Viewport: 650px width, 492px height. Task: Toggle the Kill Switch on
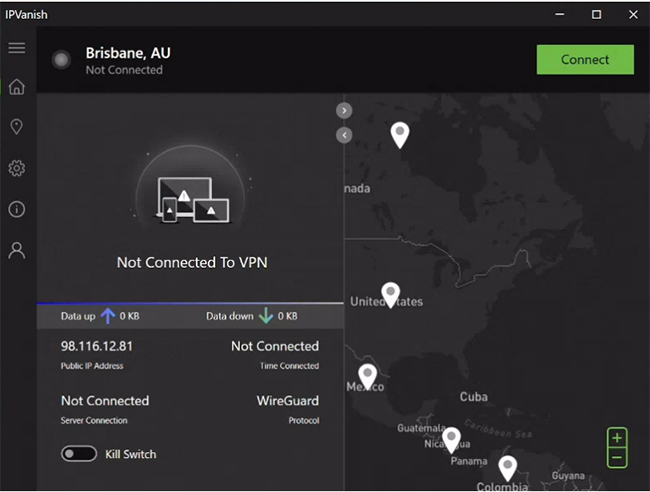tap(79, 453)
